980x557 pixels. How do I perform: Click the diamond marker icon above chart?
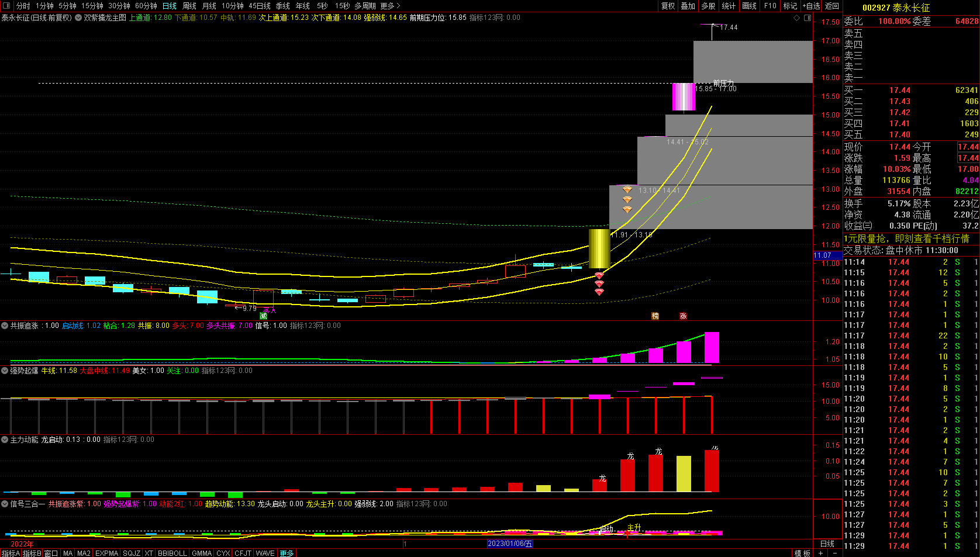coord(796,18)
